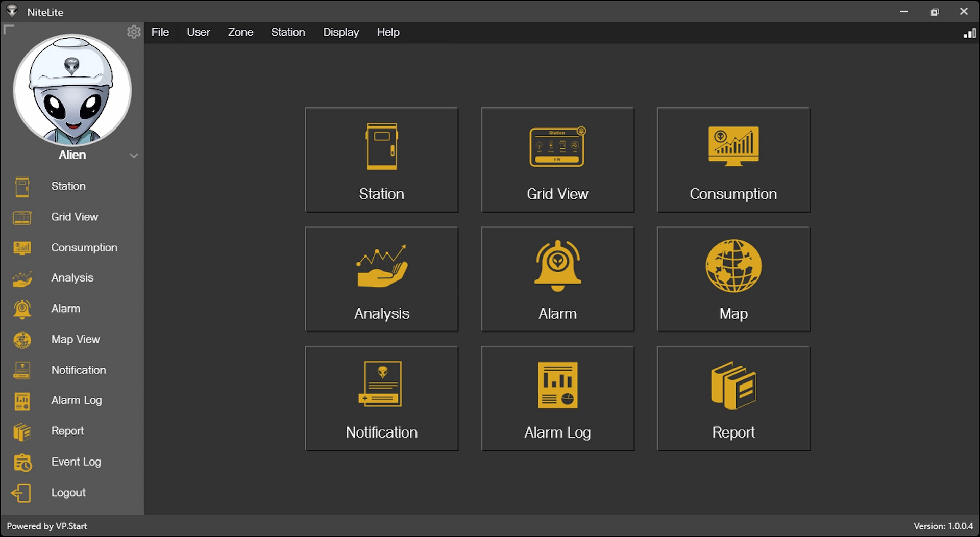The image size is (980, 537).
Task: Open the Report tile with books icon
Action: point(733,398)
